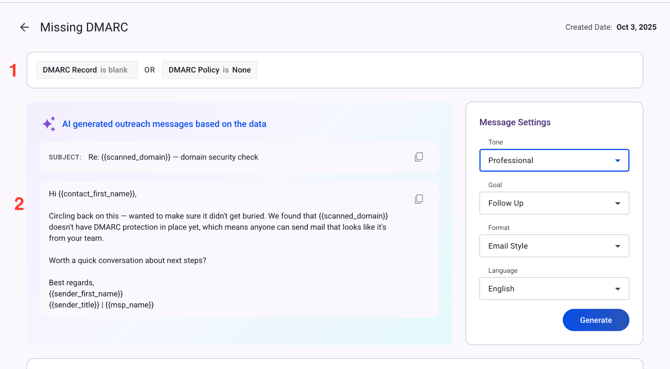The height and width of the screenshot is (369, 670).
Task: Click the greeting 'Hi {{contact_first_name}},'
Action: (93, 194)
